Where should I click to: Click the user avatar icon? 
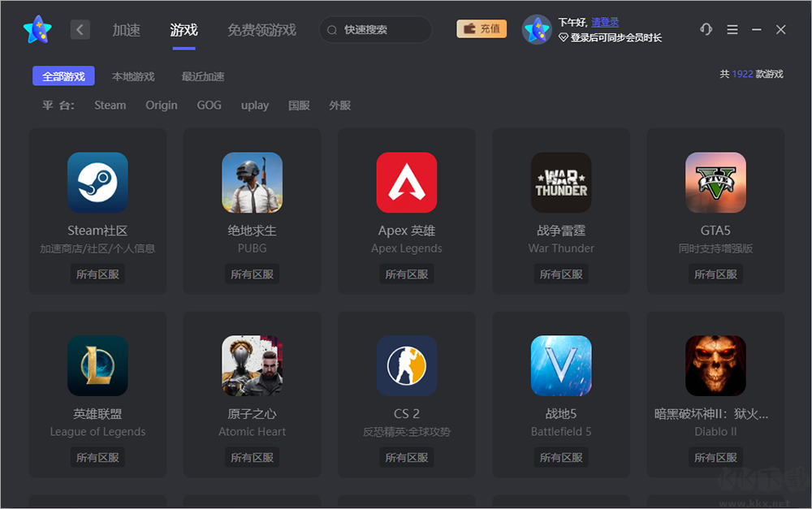coord(537,29)
